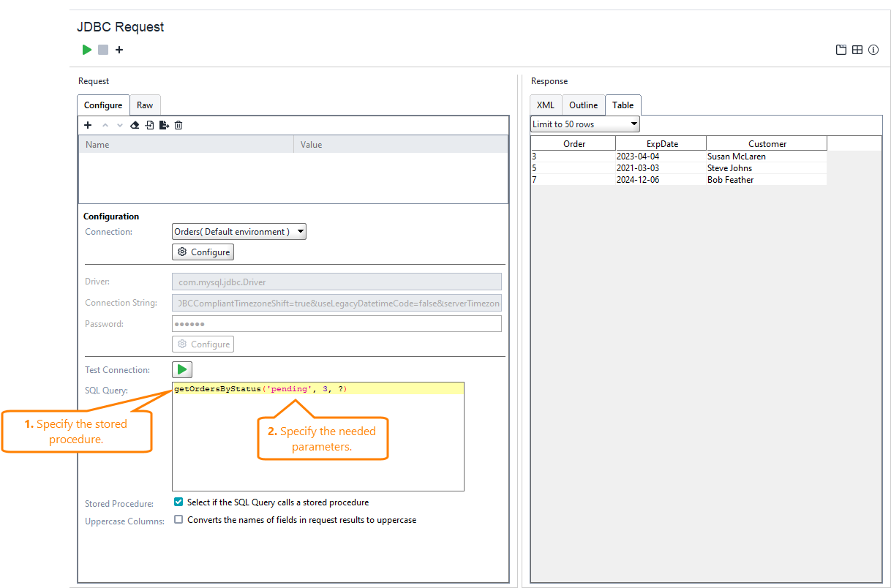
Task: Load properties from file icon
Action: pyautogui.click(x=149, y=124)
